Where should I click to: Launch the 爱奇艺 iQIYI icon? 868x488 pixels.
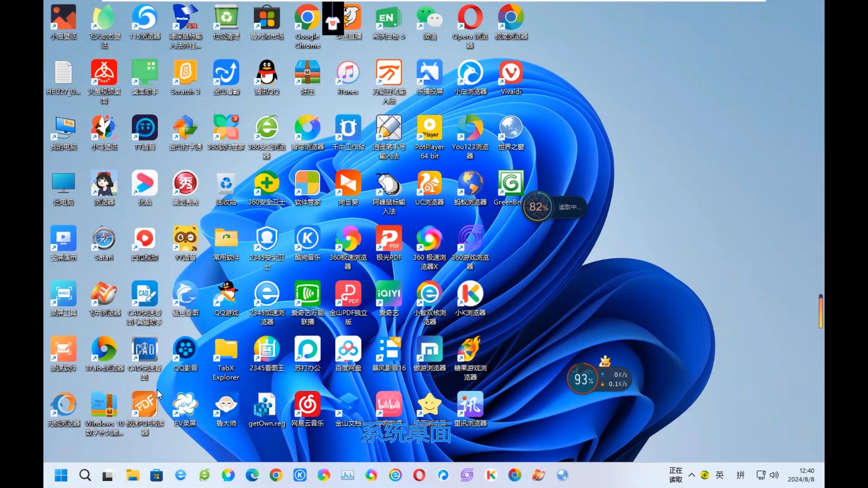click(389, 298)
